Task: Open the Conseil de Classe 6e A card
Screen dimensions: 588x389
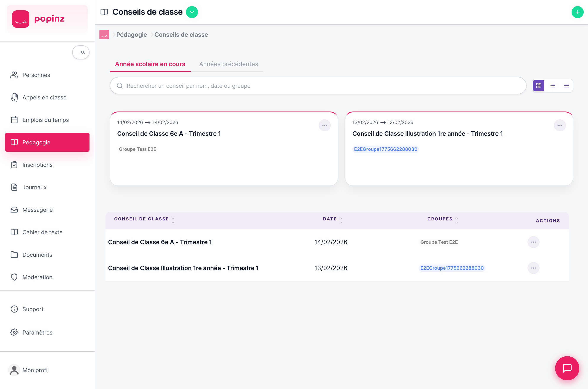Action: [x=224, y=149]
